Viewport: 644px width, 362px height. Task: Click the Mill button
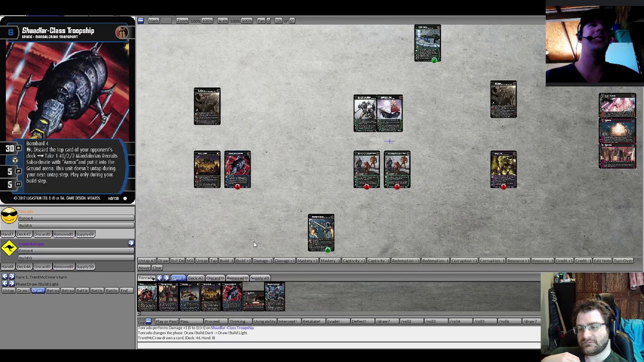pyautogui.click(x=190, y=260)
